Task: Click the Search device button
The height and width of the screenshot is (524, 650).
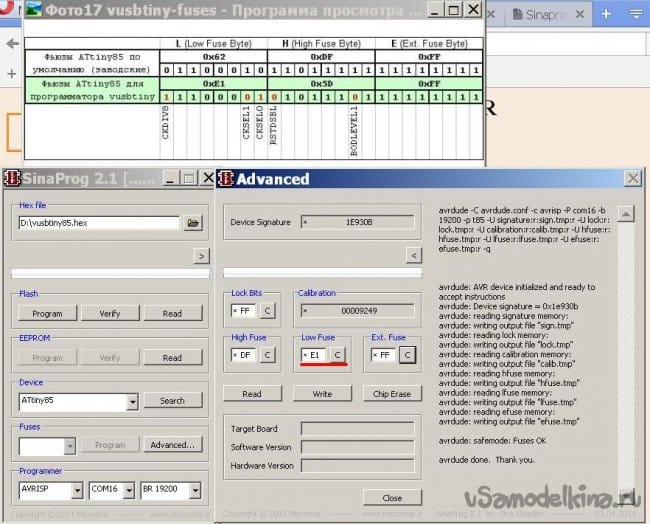Action: tap(172, 401)
